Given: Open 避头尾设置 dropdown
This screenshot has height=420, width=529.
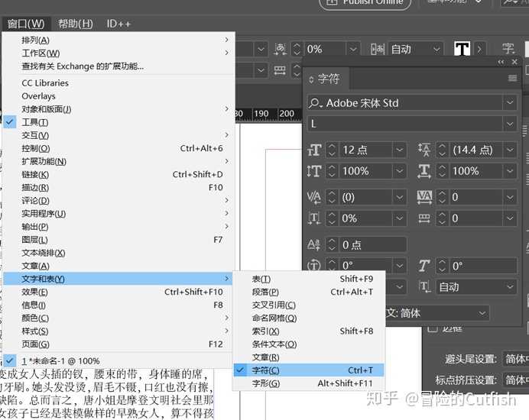Looking at the screenshot, I should point(515,360).
